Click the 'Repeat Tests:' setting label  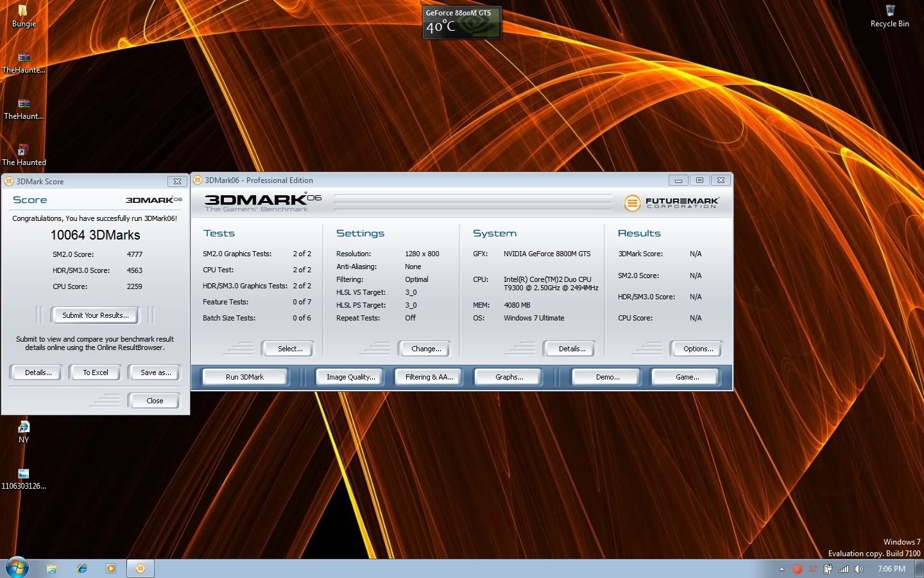358,318
